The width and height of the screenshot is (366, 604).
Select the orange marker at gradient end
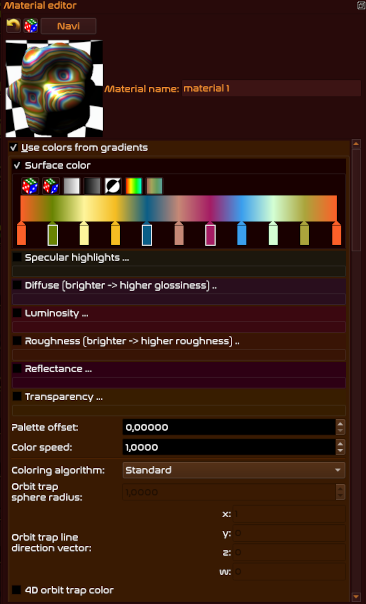336,234
